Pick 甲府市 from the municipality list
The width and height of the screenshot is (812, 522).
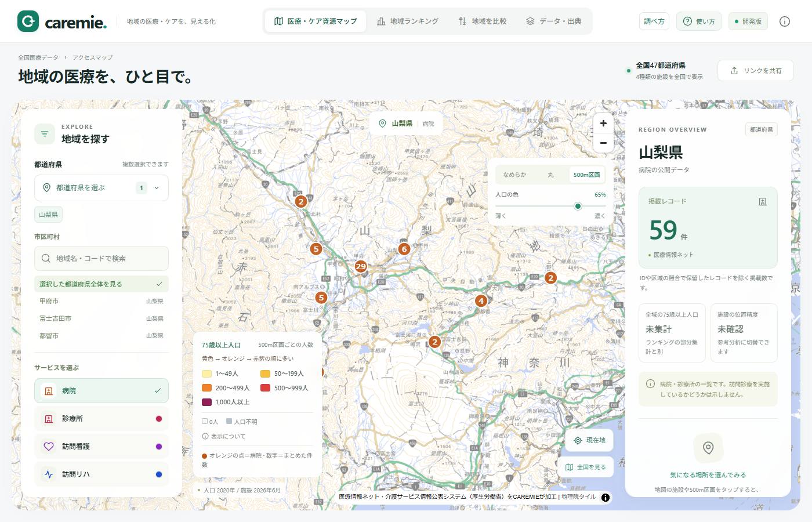click(x=101, y=301)
